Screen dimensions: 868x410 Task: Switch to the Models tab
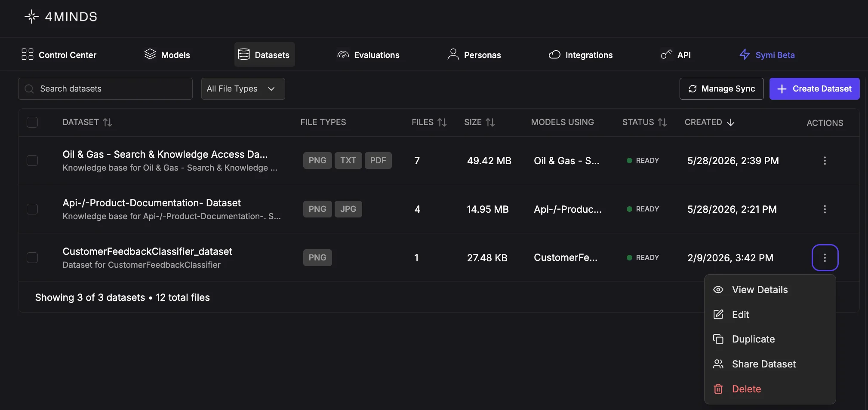click(x=167, y=55)
